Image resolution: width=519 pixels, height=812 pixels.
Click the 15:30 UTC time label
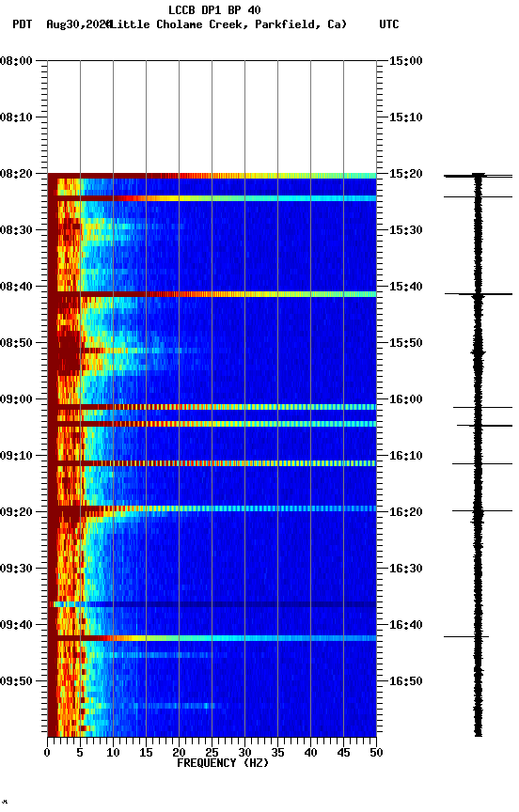pos(405,230)
